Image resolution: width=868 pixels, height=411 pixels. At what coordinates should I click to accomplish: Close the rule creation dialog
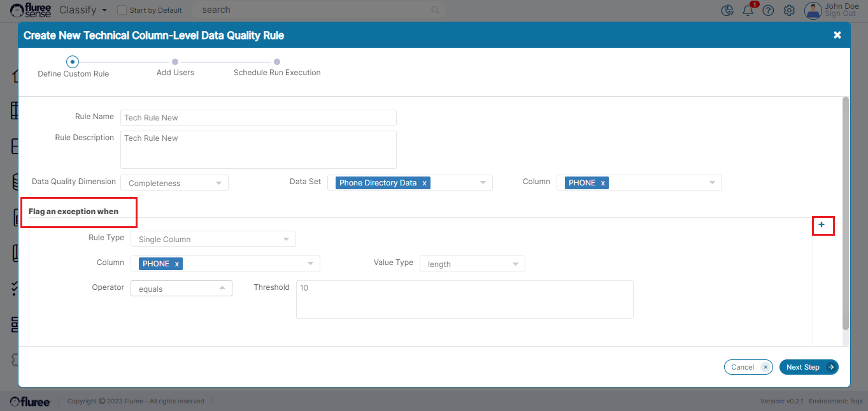(837, 35)
